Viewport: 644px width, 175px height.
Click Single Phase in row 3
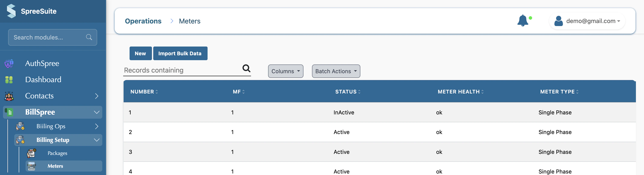click(x=555, y=152)
